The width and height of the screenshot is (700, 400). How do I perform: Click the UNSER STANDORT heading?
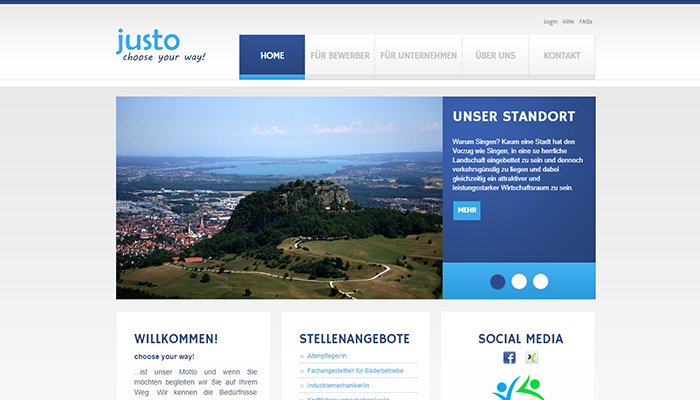[514, 117]
